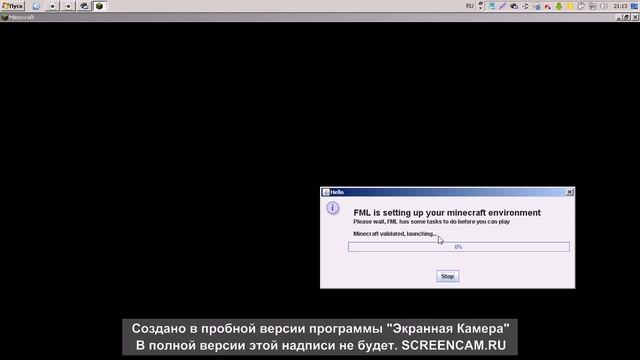This screenshot has height=360, width=640.
Task: Click the yellow tray icon
Action: pyautogui.click(x=570, y=6)
